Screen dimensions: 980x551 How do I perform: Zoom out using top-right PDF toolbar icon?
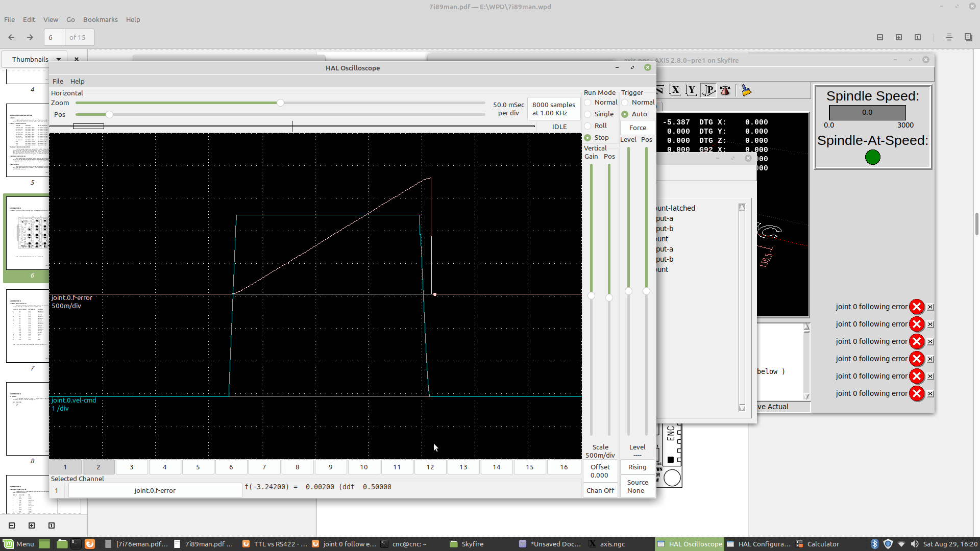click(x=880, y=37)
